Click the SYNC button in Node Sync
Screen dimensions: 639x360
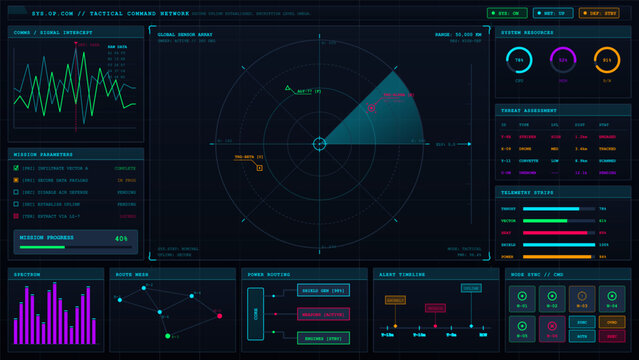582,322
